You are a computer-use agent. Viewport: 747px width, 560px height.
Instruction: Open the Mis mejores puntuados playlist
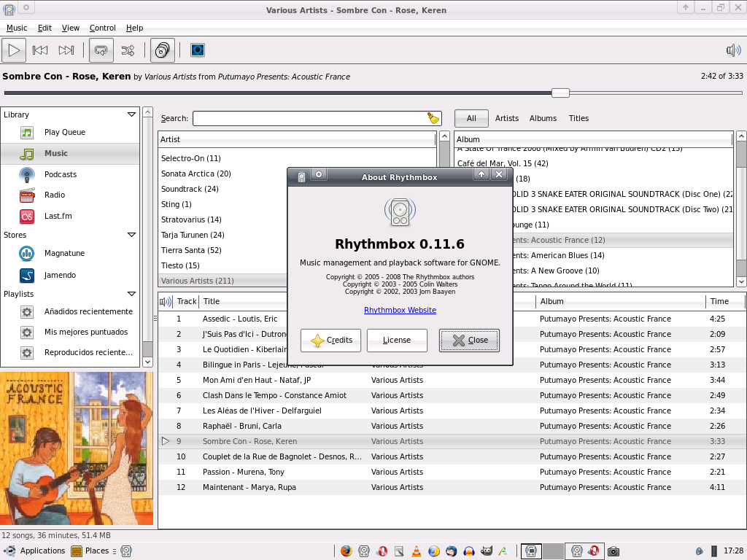click(x=70, y=332)
